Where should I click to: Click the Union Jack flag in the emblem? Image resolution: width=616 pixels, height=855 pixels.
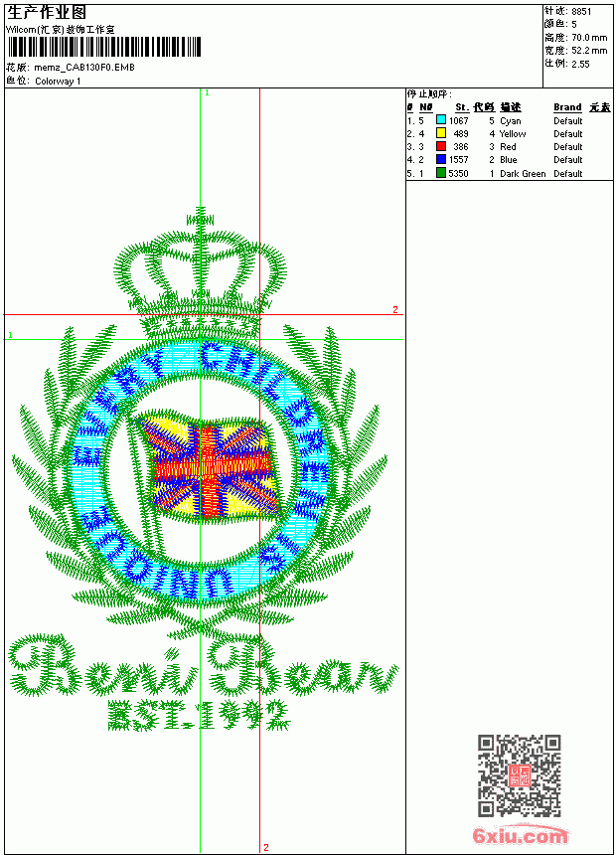point(210,468)
